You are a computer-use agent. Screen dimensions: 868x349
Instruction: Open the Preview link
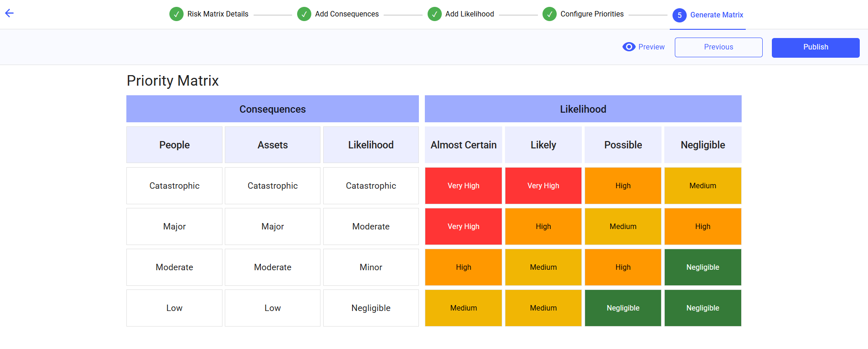[651, 47]
